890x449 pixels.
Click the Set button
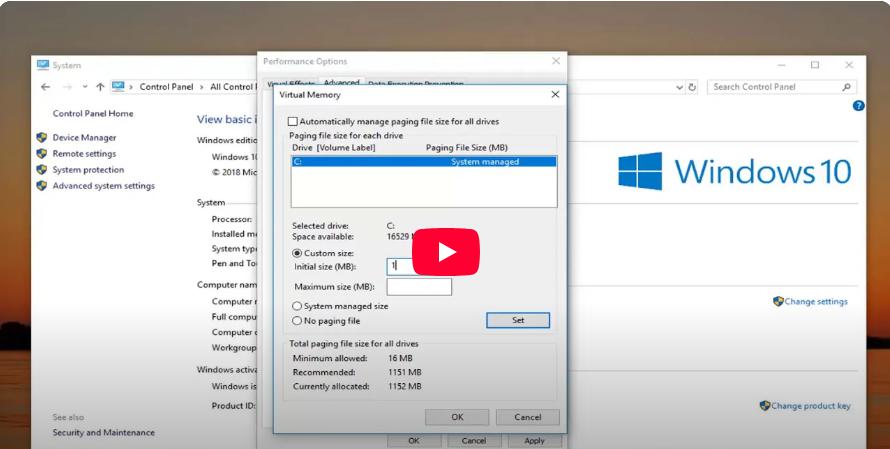(x=518, y=320)
